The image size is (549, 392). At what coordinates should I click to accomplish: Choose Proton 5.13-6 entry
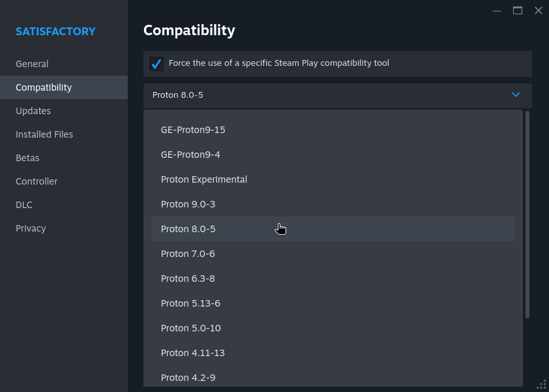333,303
